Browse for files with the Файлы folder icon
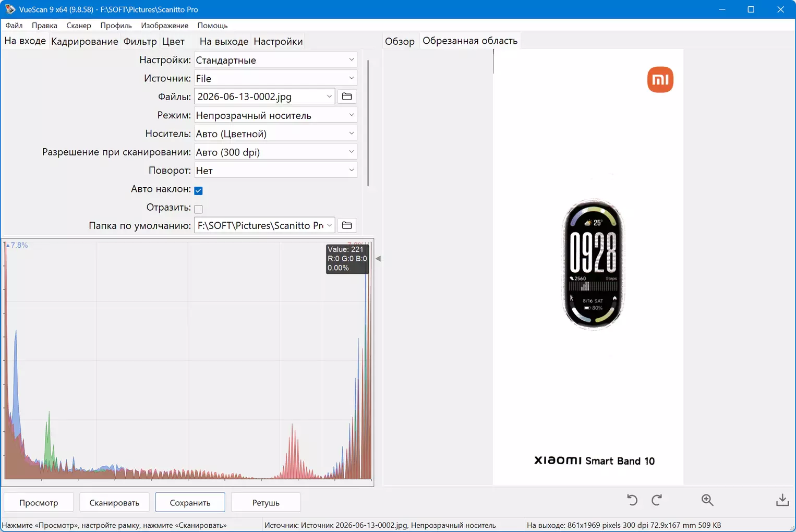The height and width of the screenshot is (532, 796). tap(347, 96)
